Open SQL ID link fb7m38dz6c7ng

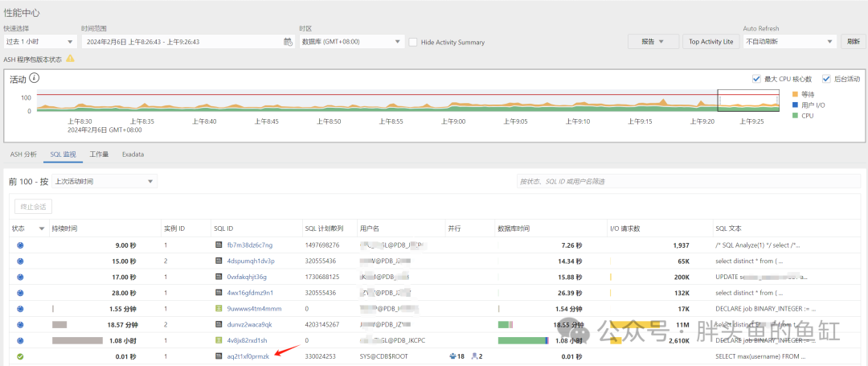[x=250, y=245]
